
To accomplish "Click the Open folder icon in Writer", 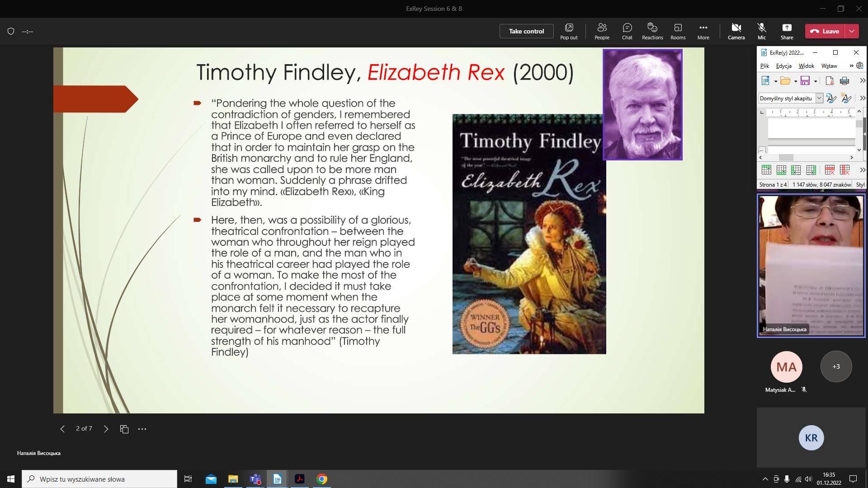I will coord(785,81).
